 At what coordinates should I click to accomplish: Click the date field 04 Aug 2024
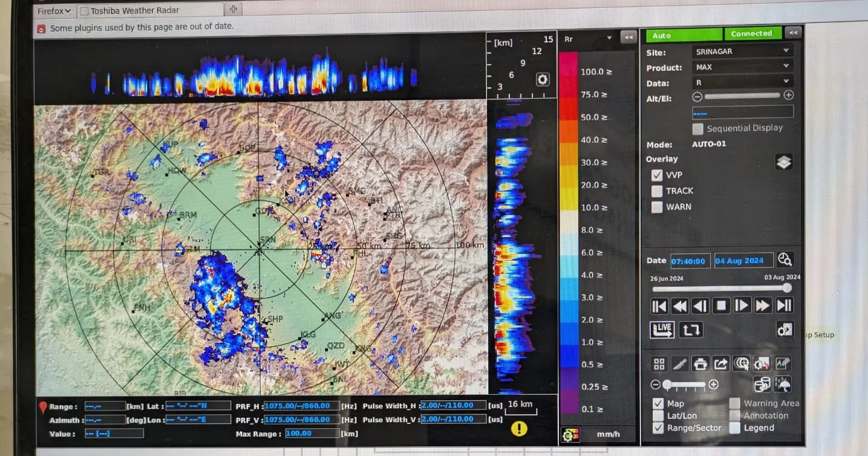coord(743,261)
